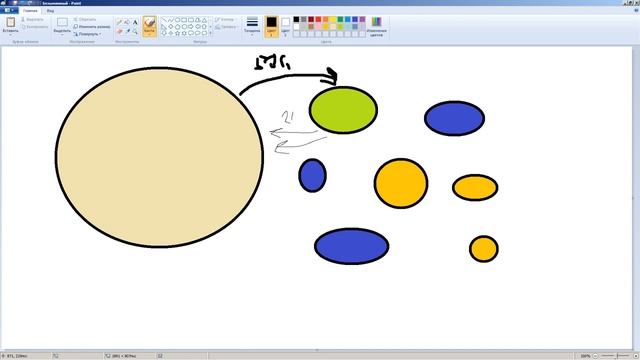Image resolution: width=640 pixels, height=360 pixels.
Task: Open the shape Fill dropdown
Action: tap(226, 27)
